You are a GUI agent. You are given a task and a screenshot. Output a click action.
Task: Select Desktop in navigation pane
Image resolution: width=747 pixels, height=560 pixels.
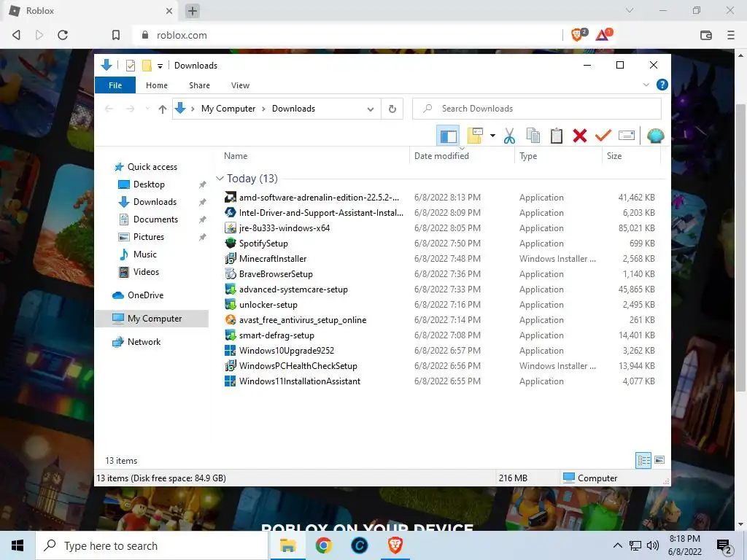tap(149, 184)
